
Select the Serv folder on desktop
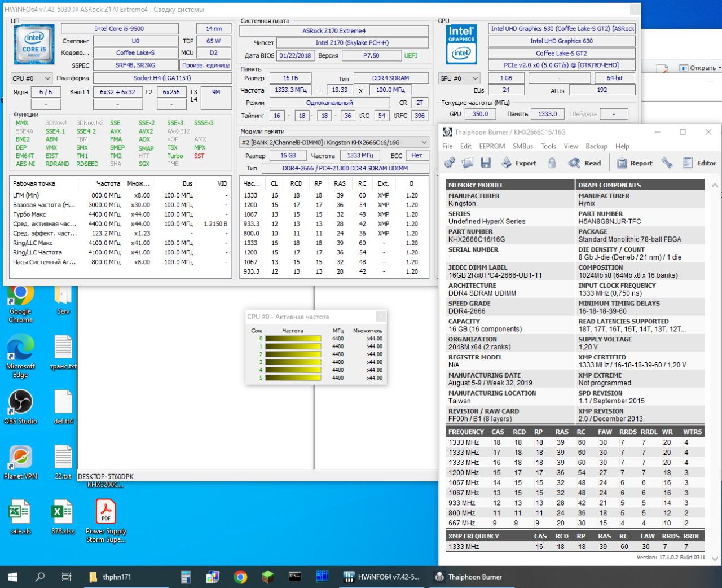63,301
